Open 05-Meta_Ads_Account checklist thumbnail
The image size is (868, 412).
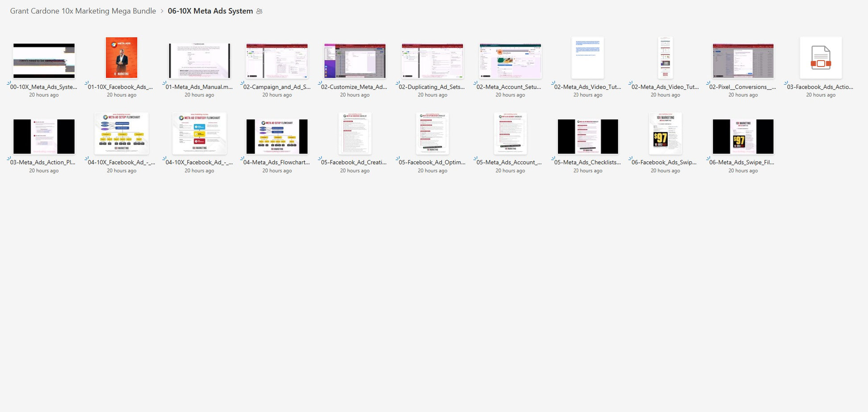point(510,133)
